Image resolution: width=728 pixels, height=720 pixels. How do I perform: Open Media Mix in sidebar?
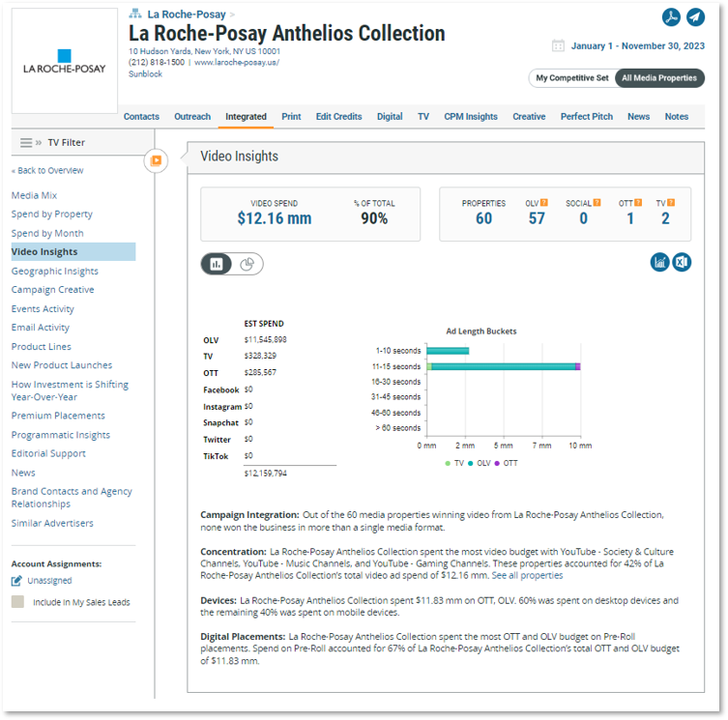point(34,195)
